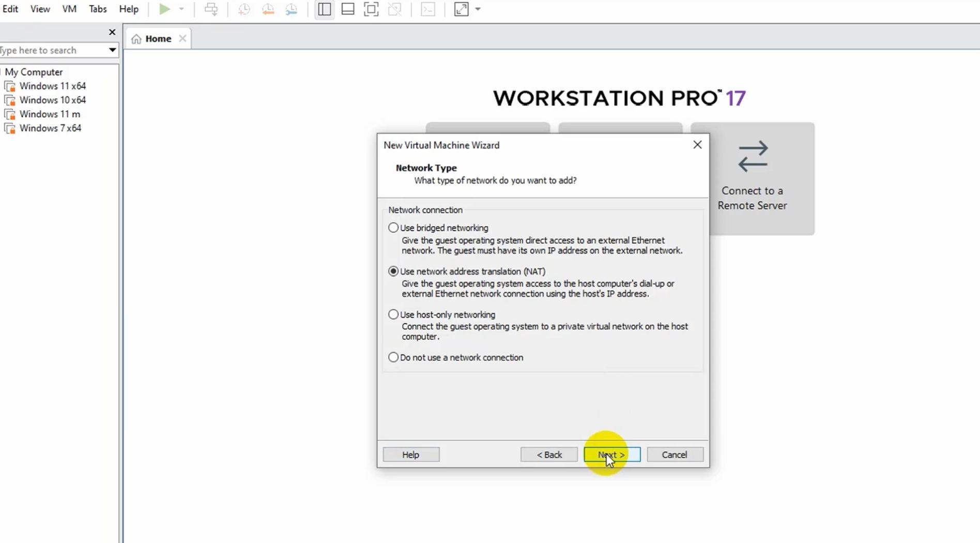Image resolution: width=980 pixels, height=543 pixels.
Task: Select Windows 11 x64 in library
Action: point(53,86)
